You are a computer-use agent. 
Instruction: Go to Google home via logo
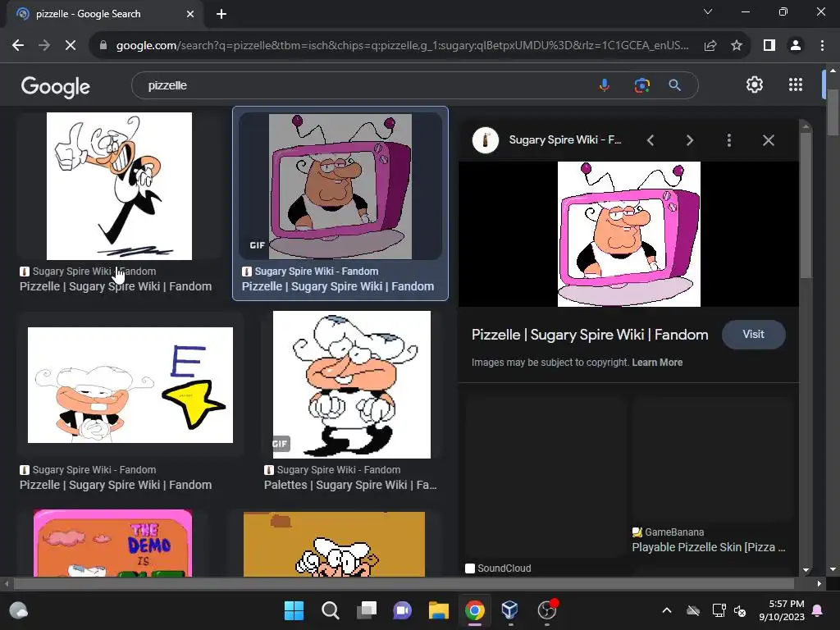tap(56, 86)
